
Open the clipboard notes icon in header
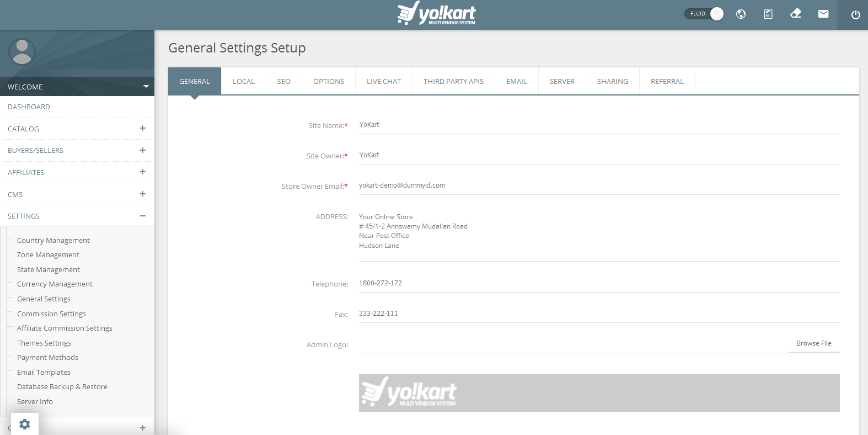768,14
